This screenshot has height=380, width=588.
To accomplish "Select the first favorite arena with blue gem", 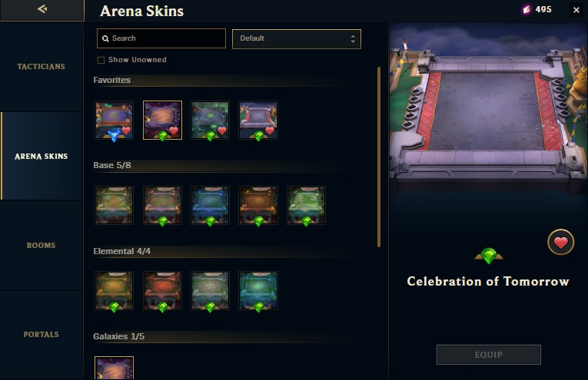I will click(x=114, y=121).
